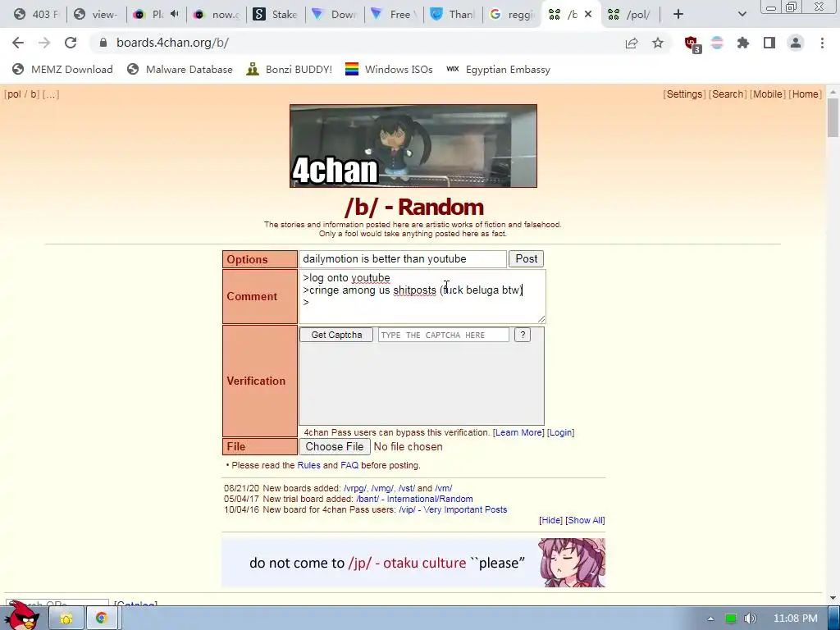
Task: Open the /vrpg/ board link
Action: [355, 488]
